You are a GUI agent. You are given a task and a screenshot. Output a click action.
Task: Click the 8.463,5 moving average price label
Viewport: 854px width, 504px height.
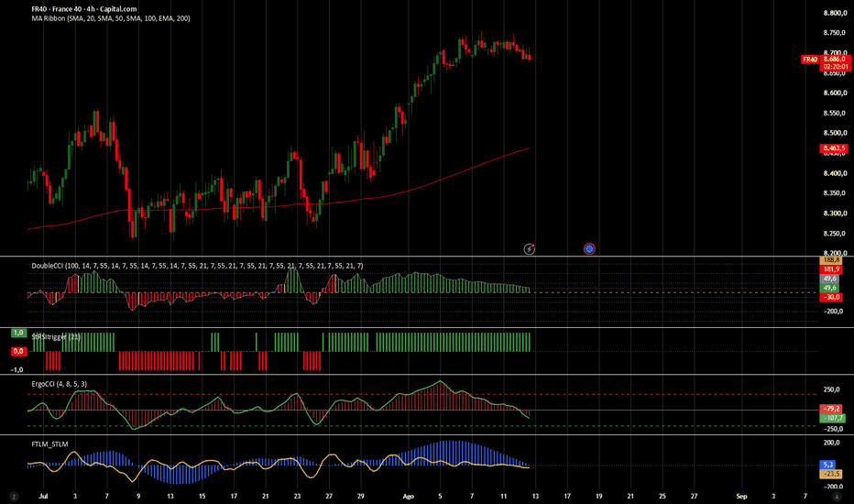(834, 148)
